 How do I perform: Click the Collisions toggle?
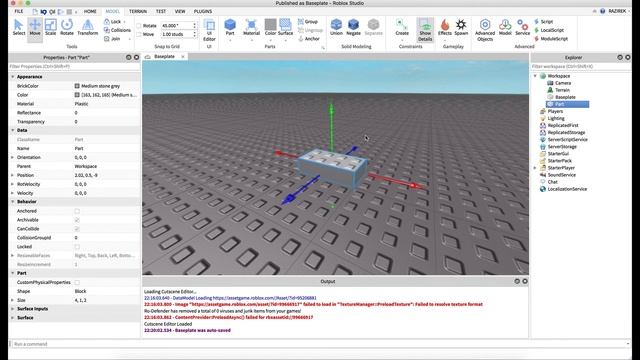(118, 30)
